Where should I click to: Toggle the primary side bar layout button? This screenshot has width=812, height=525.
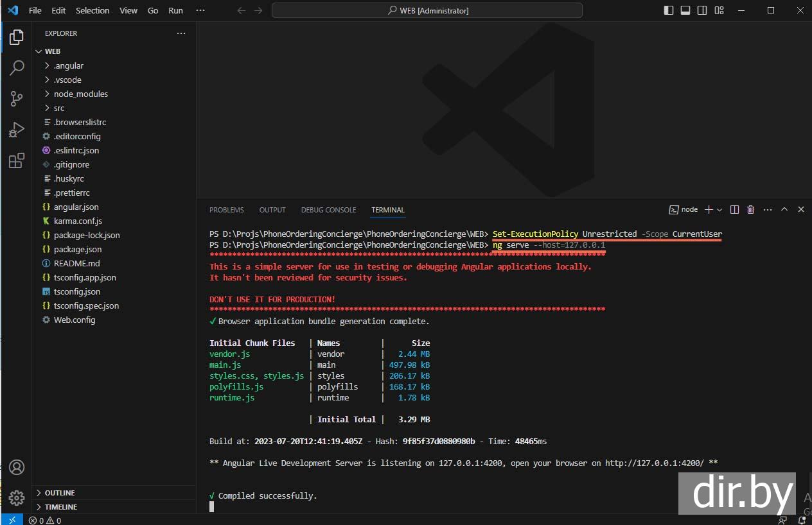click(x=669, y=10)
